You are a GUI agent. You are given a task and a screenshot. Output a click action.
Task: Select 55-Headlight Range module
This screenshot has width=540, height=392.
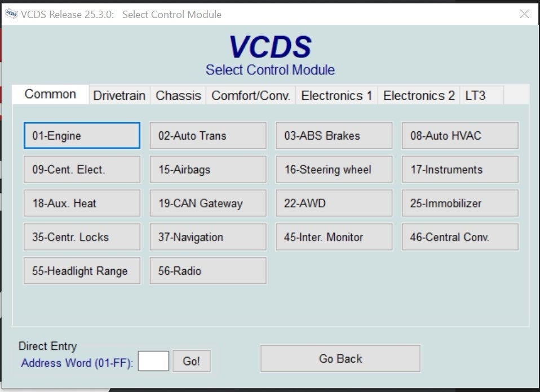82,270
